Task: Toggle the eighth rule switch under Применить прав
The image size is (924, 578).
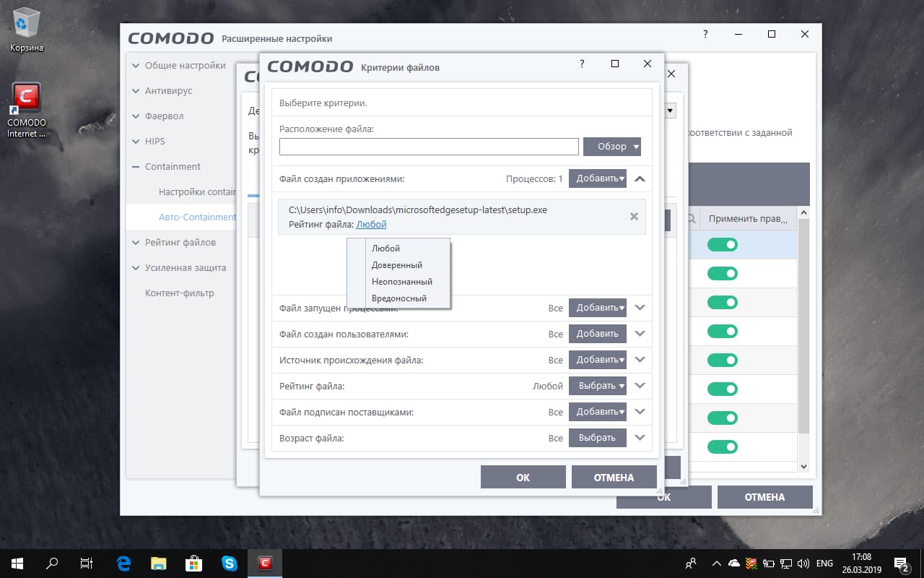Action: [723, 447]
